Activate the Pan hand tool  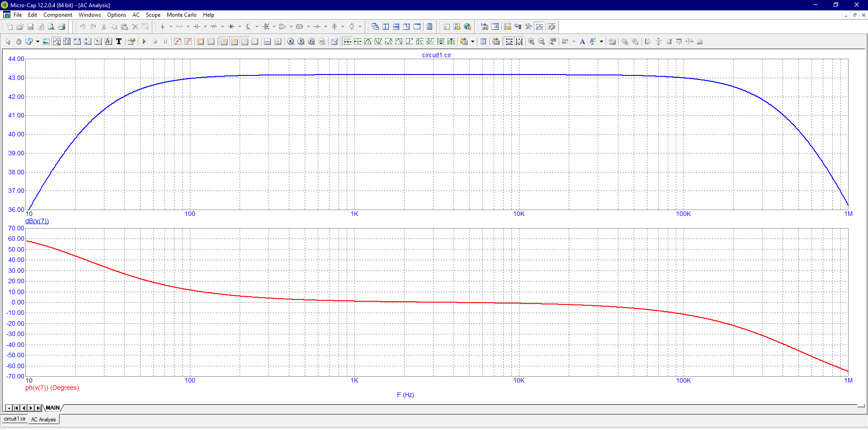(19, 42)
